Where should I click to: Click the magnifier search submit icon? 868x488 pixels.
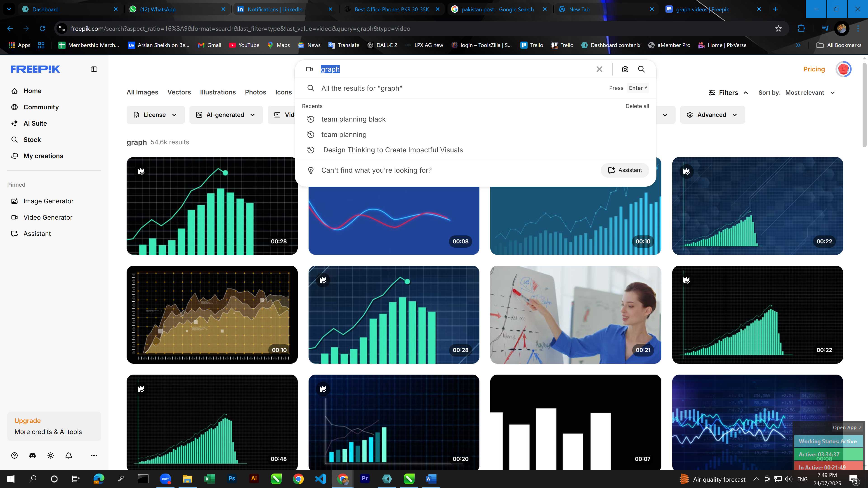pos(642,69)
